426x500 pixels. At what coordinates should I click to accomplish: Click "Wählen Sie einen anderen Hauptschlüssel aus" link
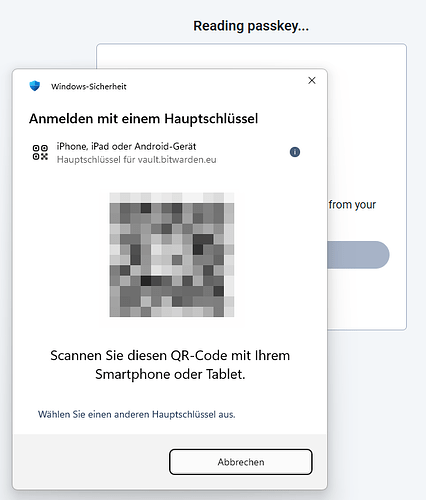coord(137,414)
